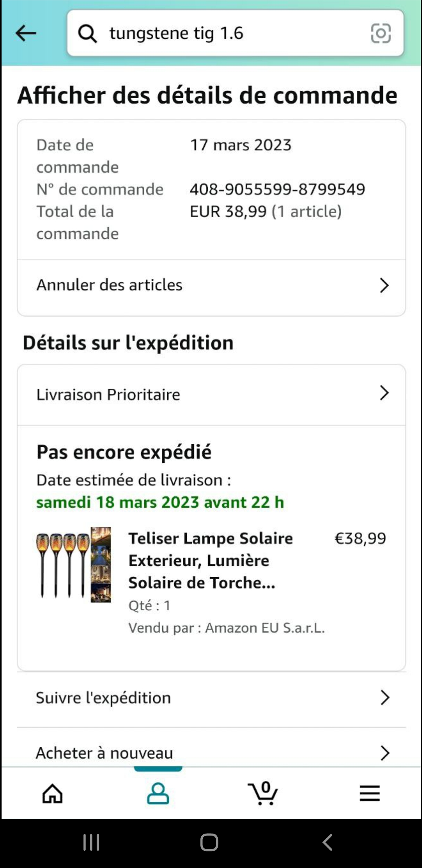Open the account profile tab
Screen dimensions: 422x868
158,793
